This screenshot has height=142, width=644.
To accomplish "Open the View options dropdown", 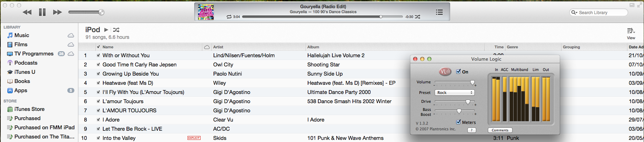I will [631, 33].
